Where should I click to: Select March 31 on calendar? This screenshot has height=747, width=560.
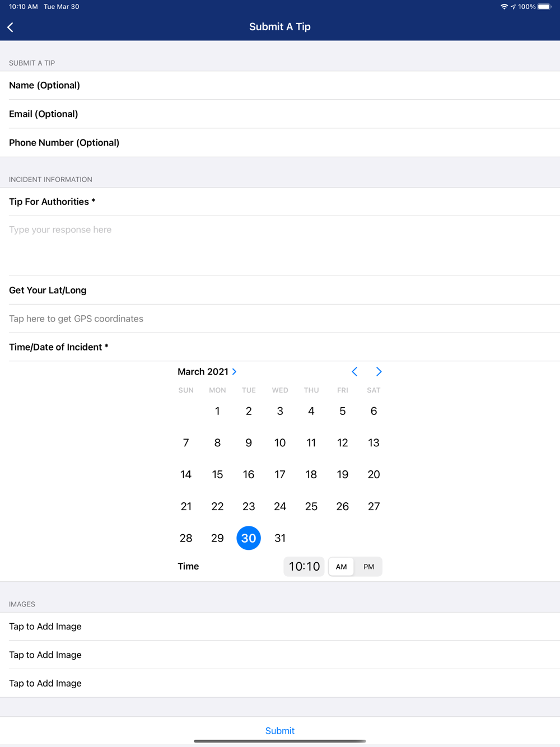tap(280, 538)
